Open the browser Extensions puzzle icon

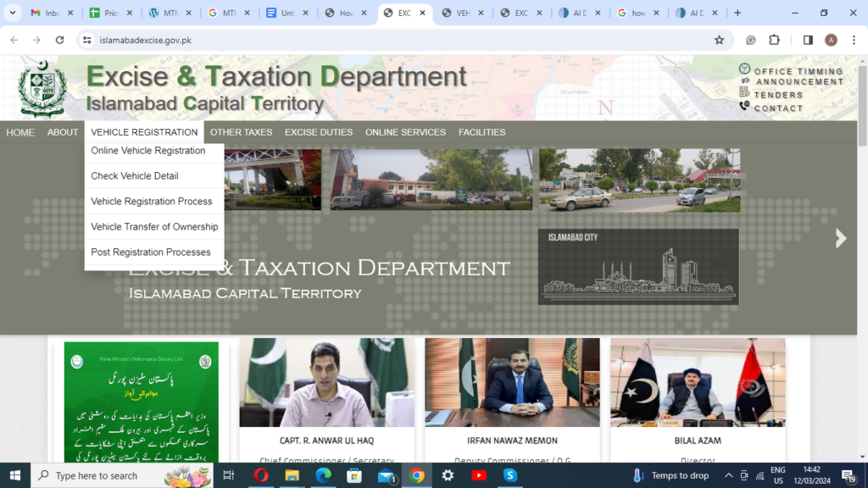point(772,39)
